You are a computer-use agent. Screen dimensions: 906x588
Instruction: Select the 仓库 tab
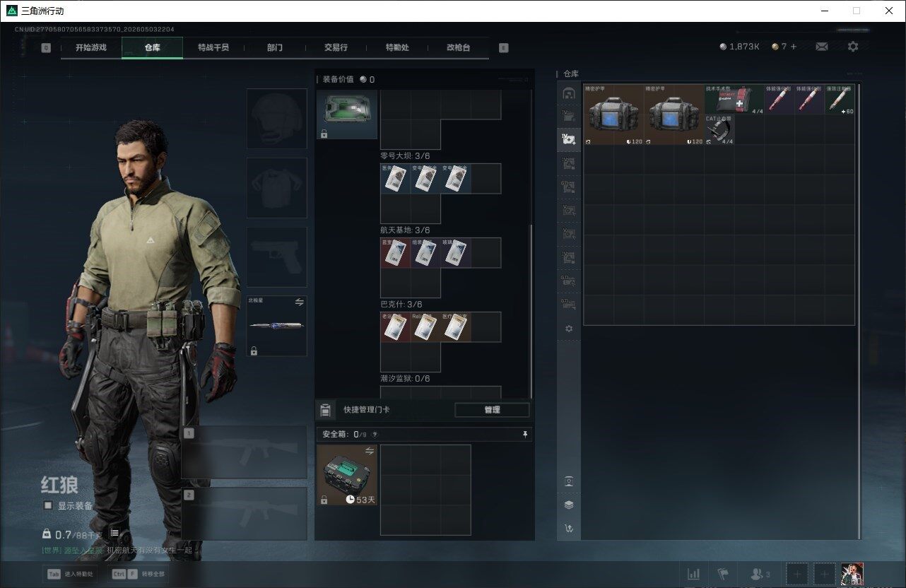(x=152, y=48)
